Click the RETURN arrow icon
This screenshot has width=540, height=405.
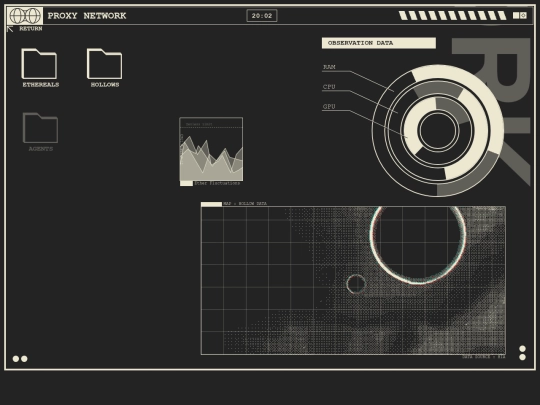click(x=10, y=29)
